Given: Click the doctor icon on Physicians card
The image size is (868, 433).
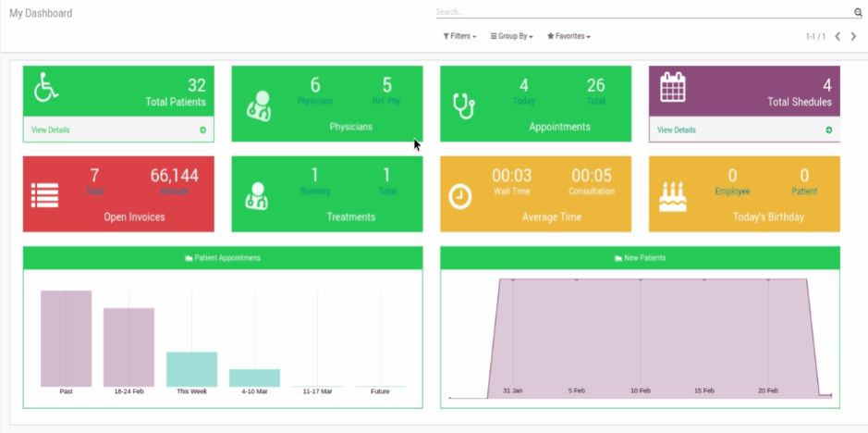Looking at the screenshot, I should click(259, 106).
